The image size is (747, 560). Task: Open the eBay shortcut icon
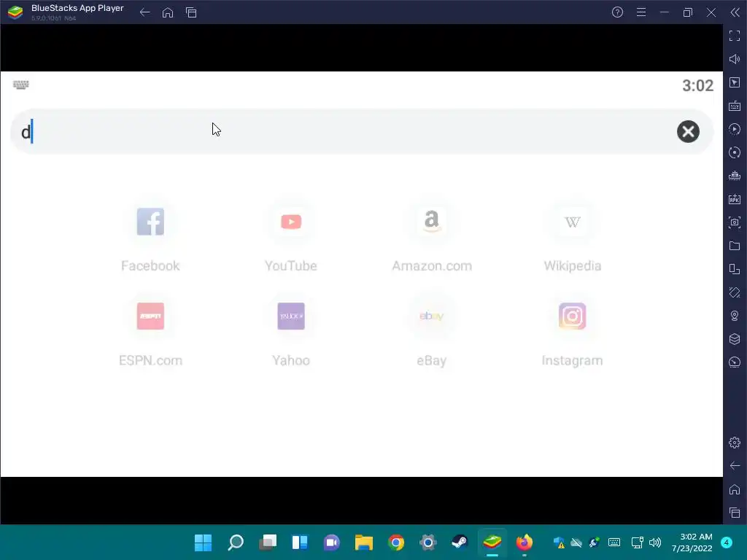pos(432,316)
